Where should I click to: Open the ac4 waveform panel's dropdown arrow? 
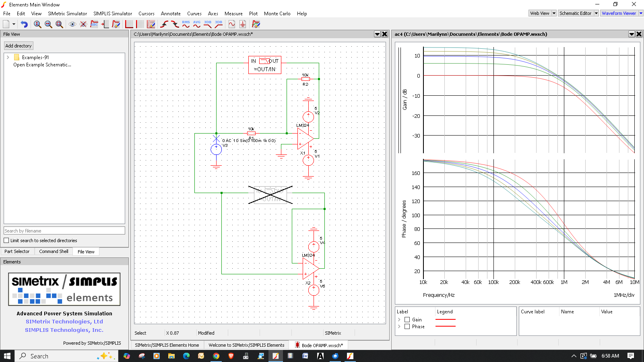coord(632,34)
